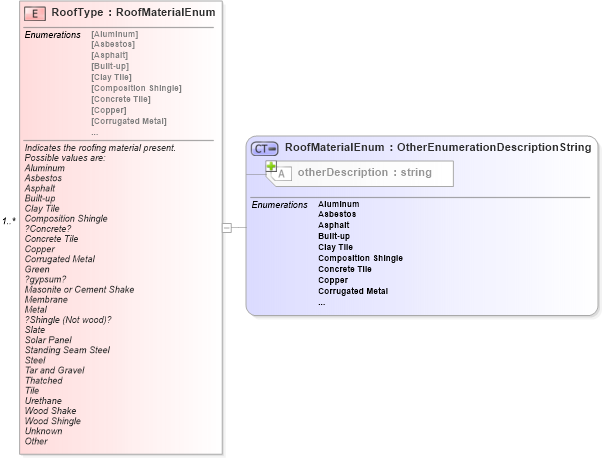603x458 pixels.
Task: Click 'Wood Shake' description entry
Action: click(50, 411)
